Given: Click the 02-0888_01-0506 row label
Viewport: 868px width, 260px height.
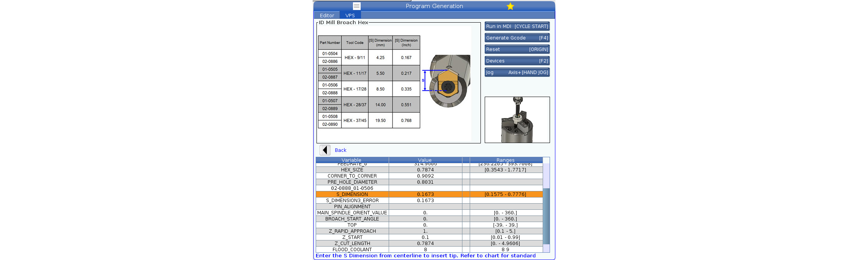Looking at the screenshot, I should [352, 188].
